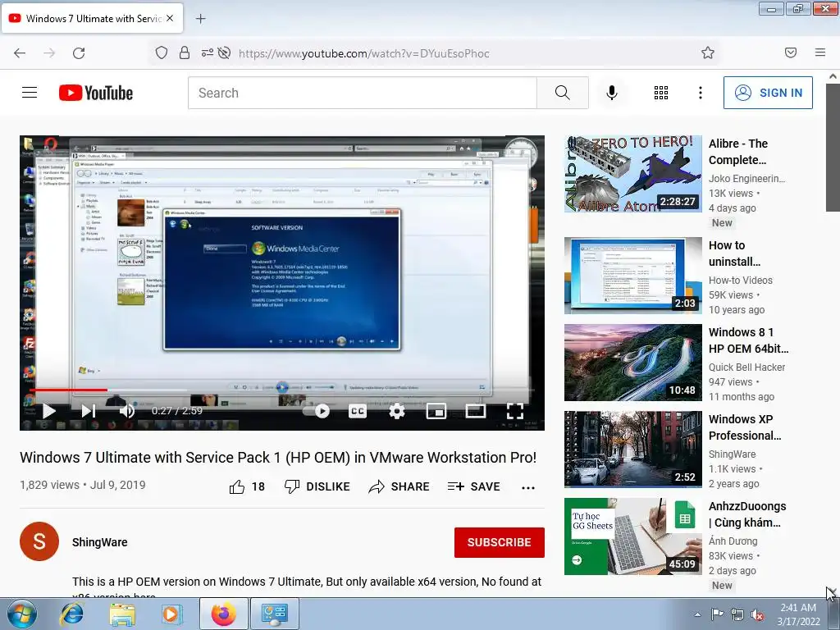The width and height of the screenshot is (840, 630).
Task: Focus the YouTube search box
Action: [362, 93]
